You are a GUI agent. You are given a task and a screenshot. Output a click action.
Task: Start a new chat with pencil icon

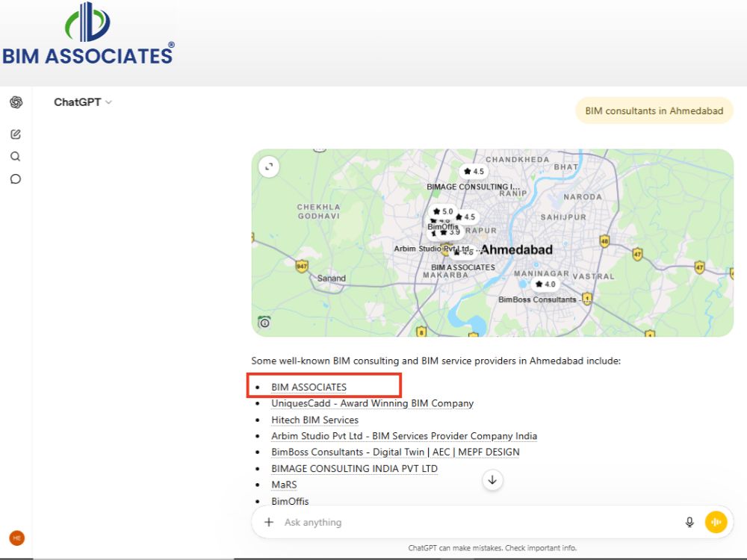(16, 134)
